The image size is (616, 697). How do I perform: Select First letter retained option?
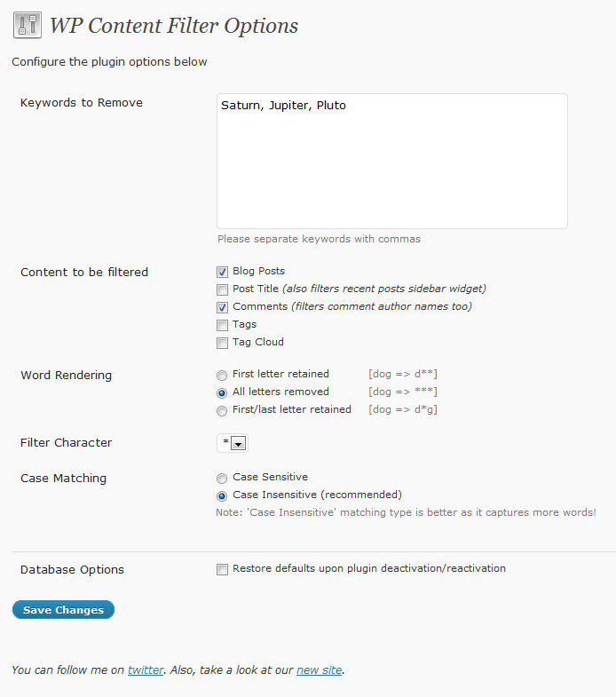pos(221,375)
